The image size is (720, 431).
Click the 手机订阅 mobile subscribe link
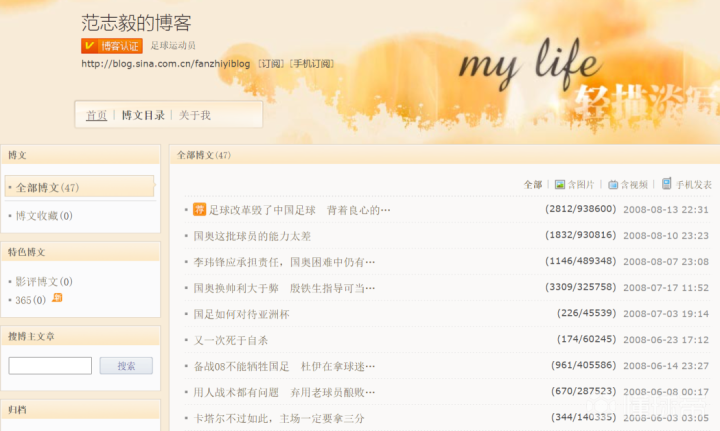[x=312, y=64]
